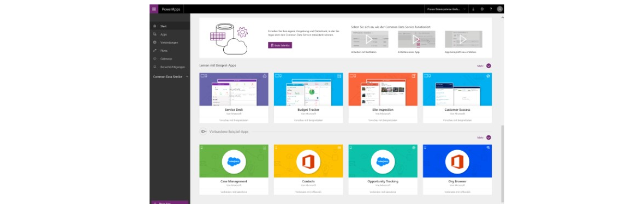
Task: Click the clock icon on Service Desk card
Action: pos(265,76)
